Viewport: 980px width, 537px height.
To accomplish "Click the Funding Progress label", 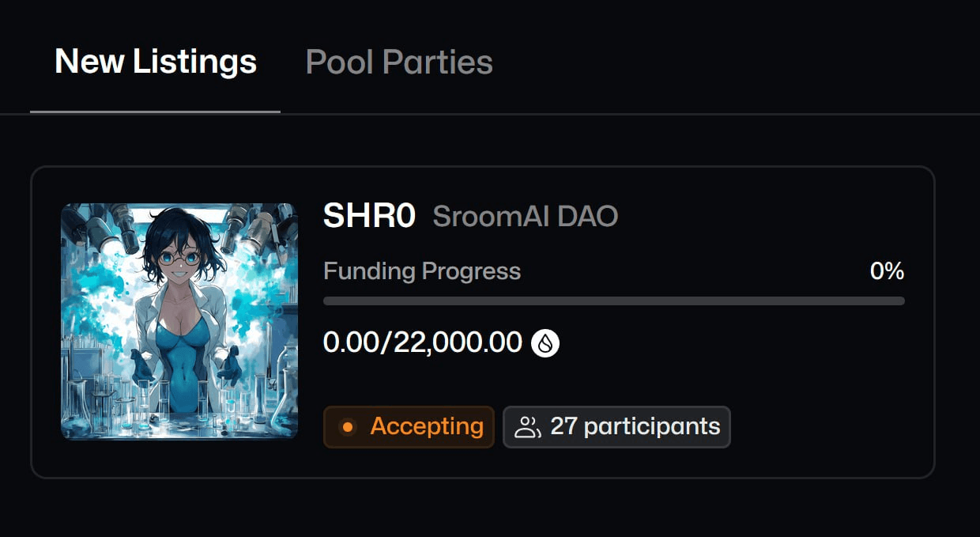I will tap(422, 271).
